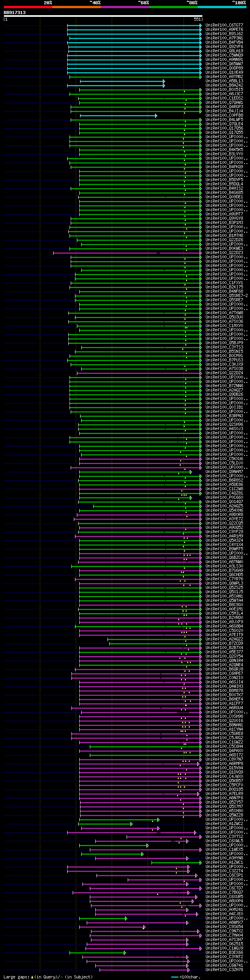Select the UniRef100_B4LWF5 label
The width and height of the screenshot is (250, 980).
tap(224, 120)
